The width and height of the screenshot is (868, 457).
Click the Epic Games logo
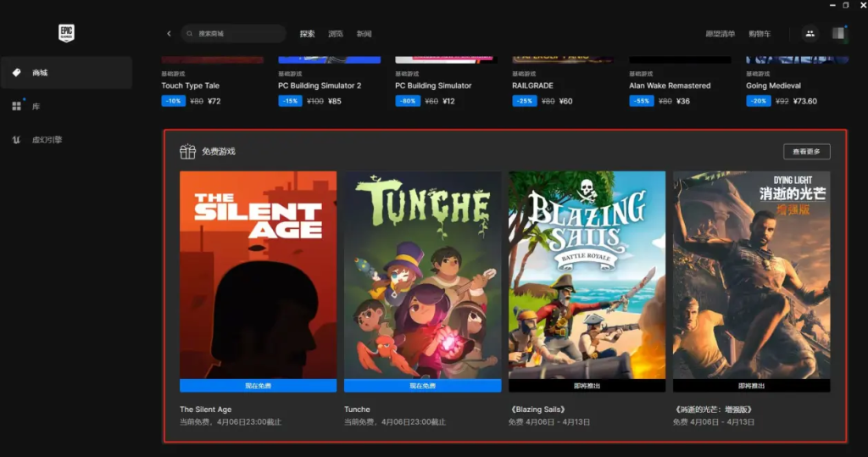pos(66,33)
